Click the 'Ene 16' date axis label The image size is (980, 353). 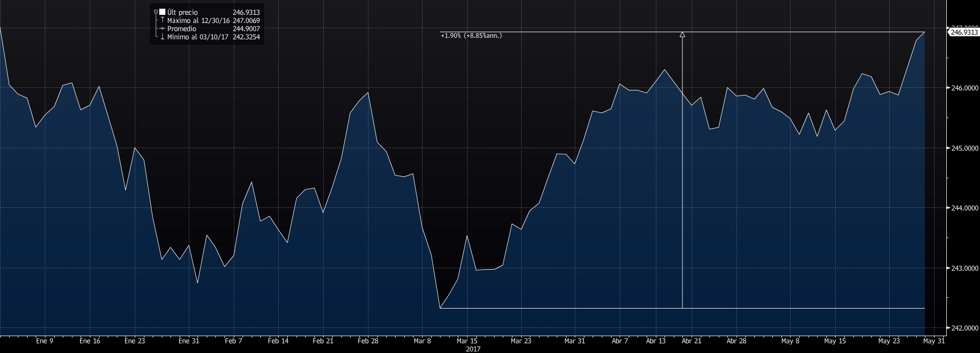(x=90, y=341)
